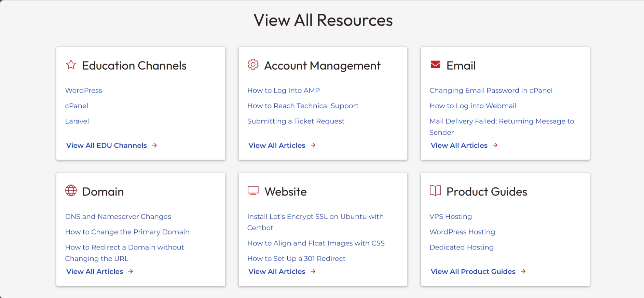Click arrow after Email's View All Articles
The height and width of the screenshot is (298, 644).
(495, 145)
